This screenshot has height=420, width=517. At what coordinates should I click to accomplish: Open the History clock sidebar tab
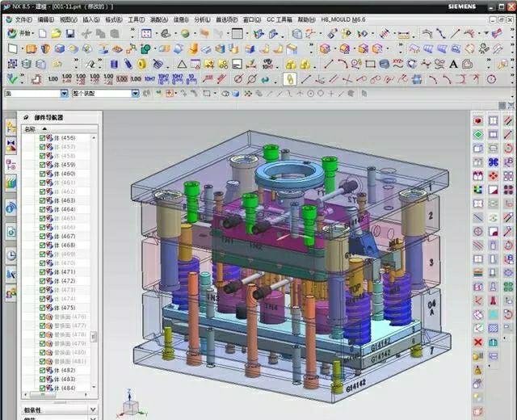tap(11, 255)
